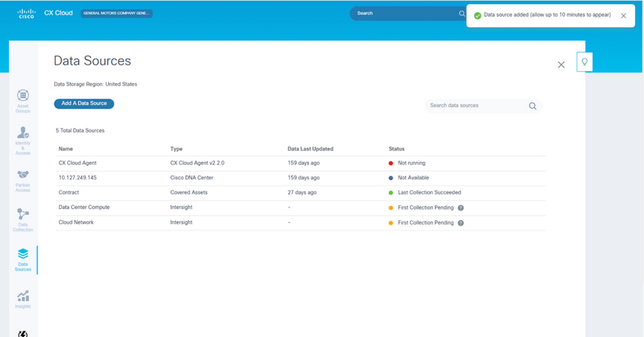Click 159 days ago for 10.127.249.145

pos(304,178)
